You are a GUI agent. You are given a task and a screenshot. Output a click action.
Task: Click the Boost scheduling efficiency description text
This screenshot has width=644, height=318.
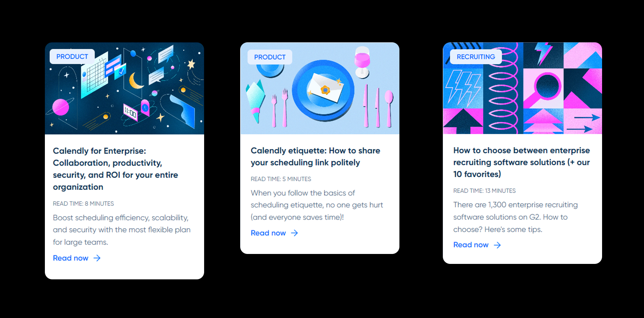point(122,230)
